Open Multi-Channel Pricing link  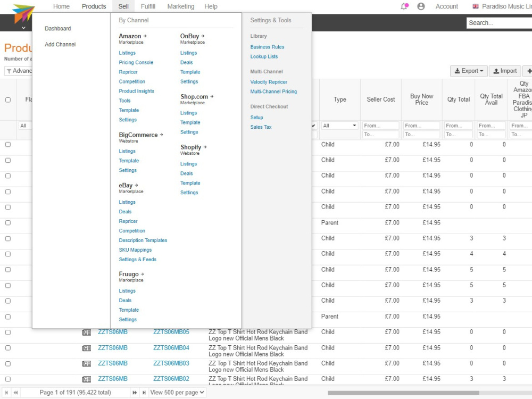(x=273, y=92)
